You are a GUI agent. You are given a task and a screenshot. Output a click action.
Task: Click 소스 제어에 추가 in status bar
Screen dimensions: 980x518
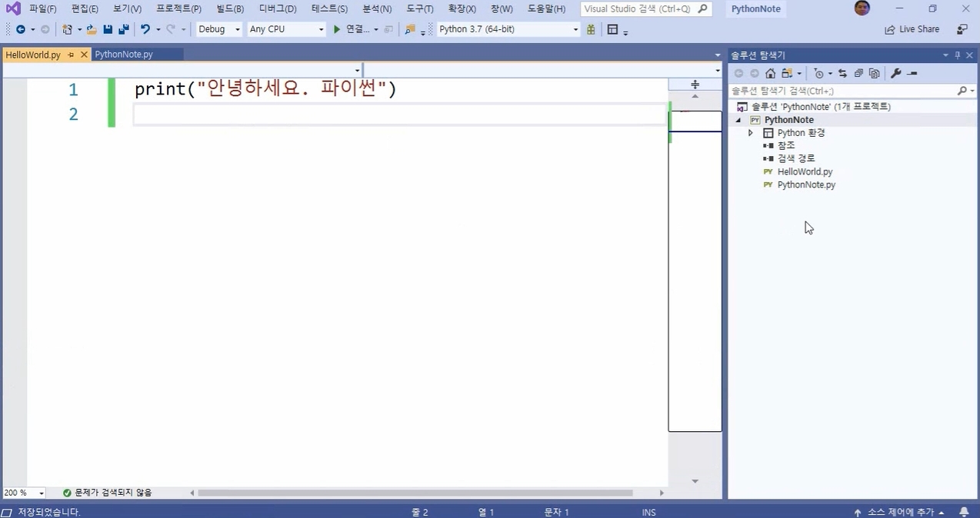tap(899, 512)
